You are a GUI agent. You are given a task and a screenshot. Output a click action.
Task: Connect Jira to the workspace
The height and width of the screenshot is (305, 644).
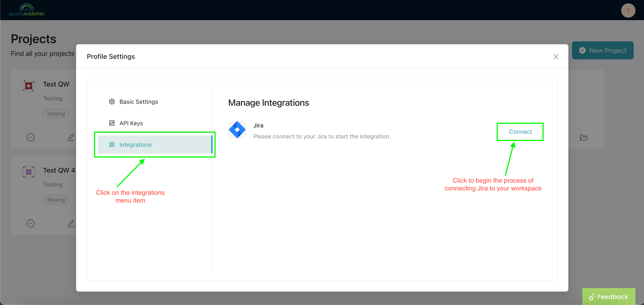tap(520, 132)
